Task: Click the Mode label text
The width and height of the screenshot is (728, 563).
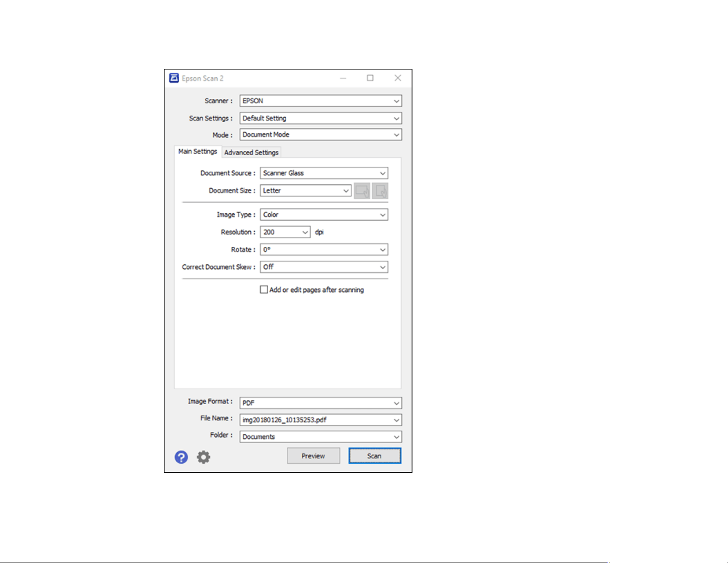Action: [x=222, y=135]
